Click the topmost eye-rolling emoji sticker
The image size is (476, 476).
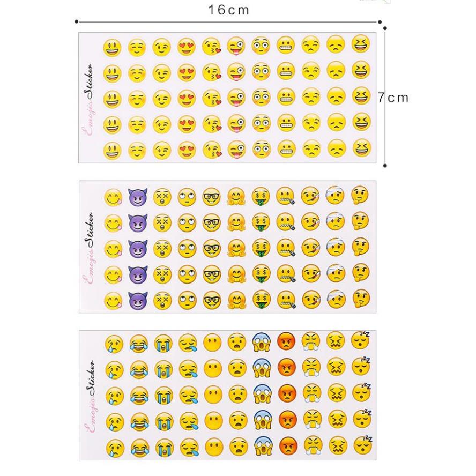pyautogui.click(x=187, y=197)
